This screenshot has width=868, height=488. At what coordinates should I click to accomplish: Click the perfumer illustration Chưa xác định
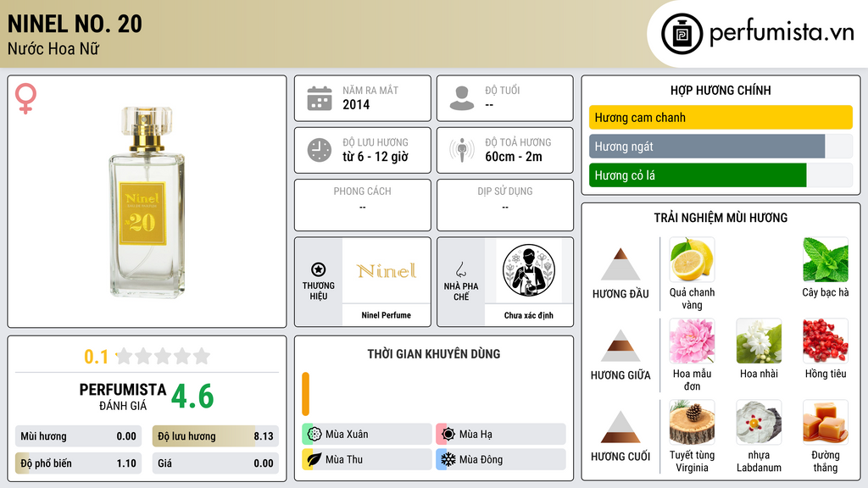(x=529, y=270)
